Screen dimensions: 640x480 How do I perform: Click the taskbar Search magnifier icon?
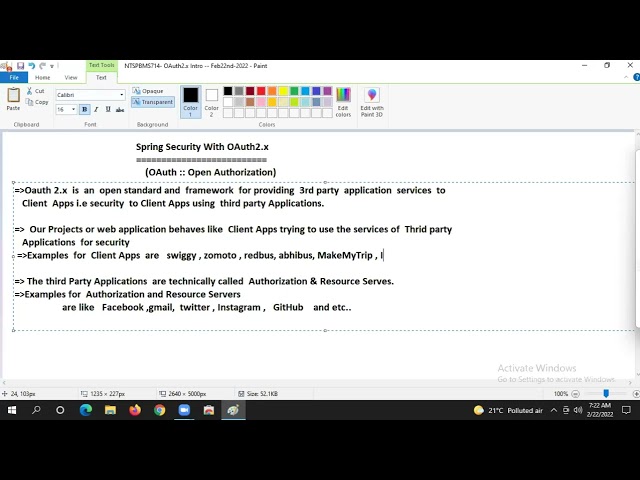click(x=36, y=410)
